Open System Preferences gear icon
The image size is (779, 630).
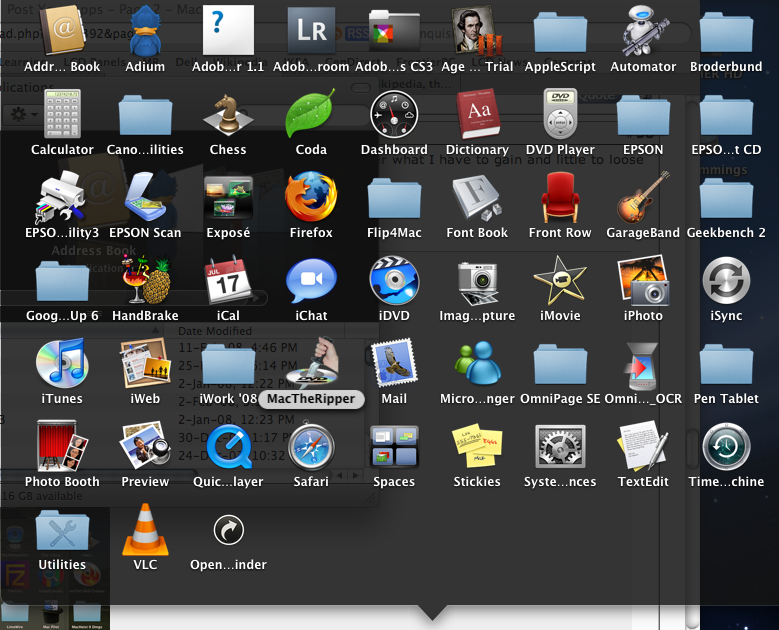click(x=560, y=446)
